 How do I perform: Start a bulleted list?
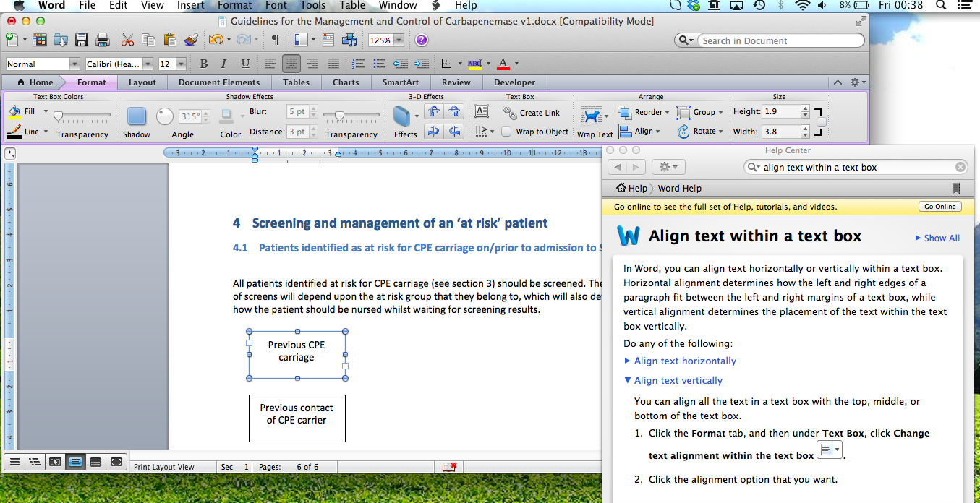pos(380,64)
